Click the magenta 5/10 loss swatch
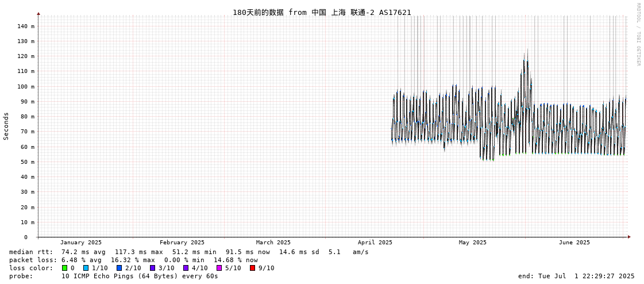 click(219, 268)
